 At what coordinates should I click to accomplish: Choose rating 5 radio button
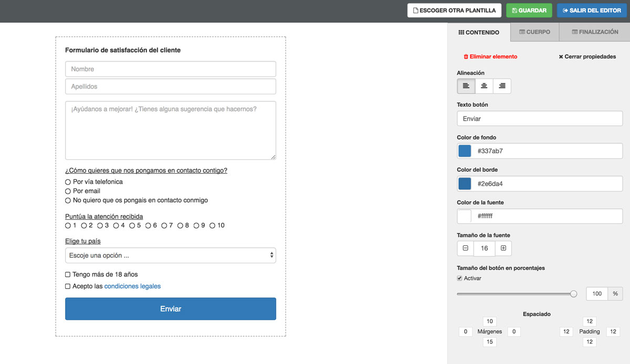click(x=132, y=226)
